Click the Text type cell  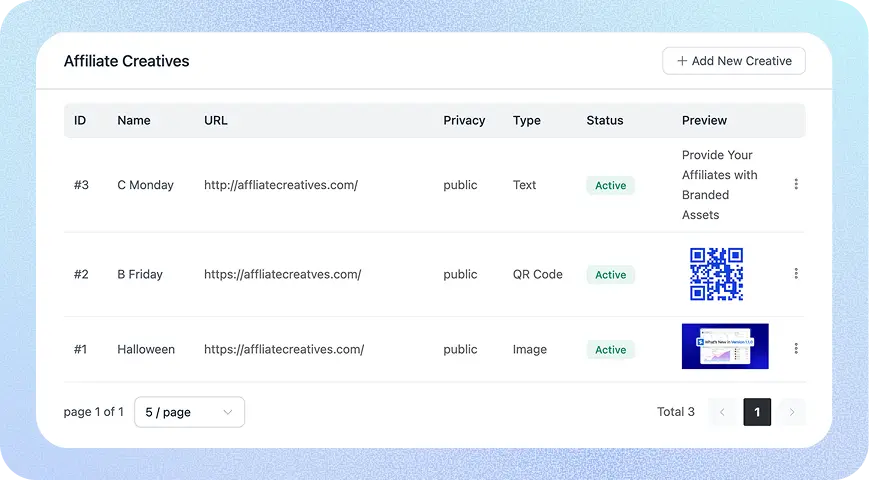524,185
